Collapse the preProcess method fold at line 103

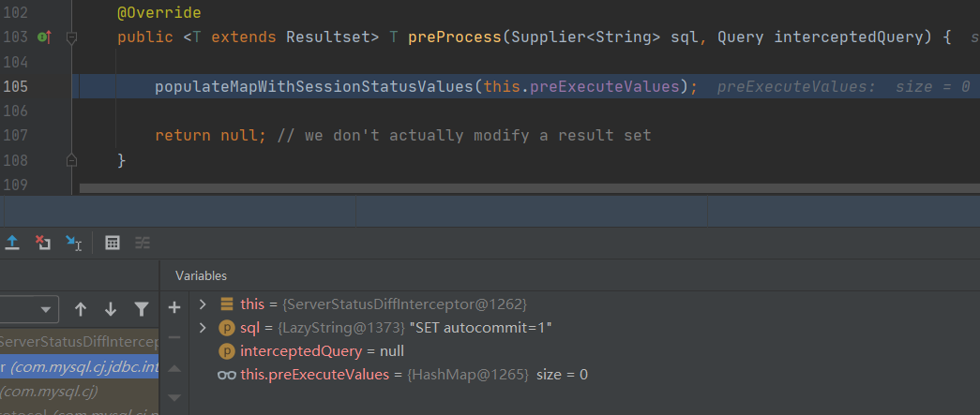(x=71, y=37)
